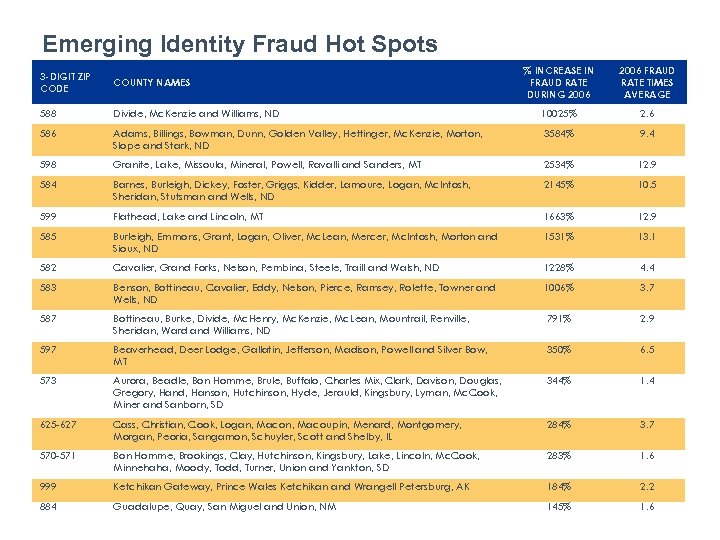Click the 'County Names' column header
Screen dimensions: 720x540
(152, 82)
